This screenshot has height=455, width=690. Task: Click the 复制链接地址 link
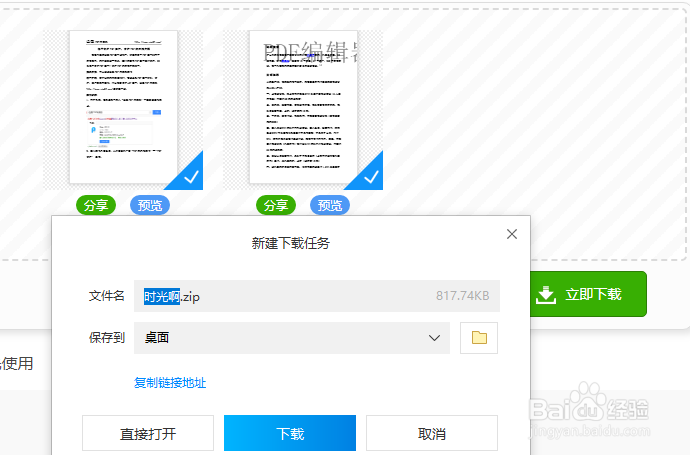pos(170,383)
